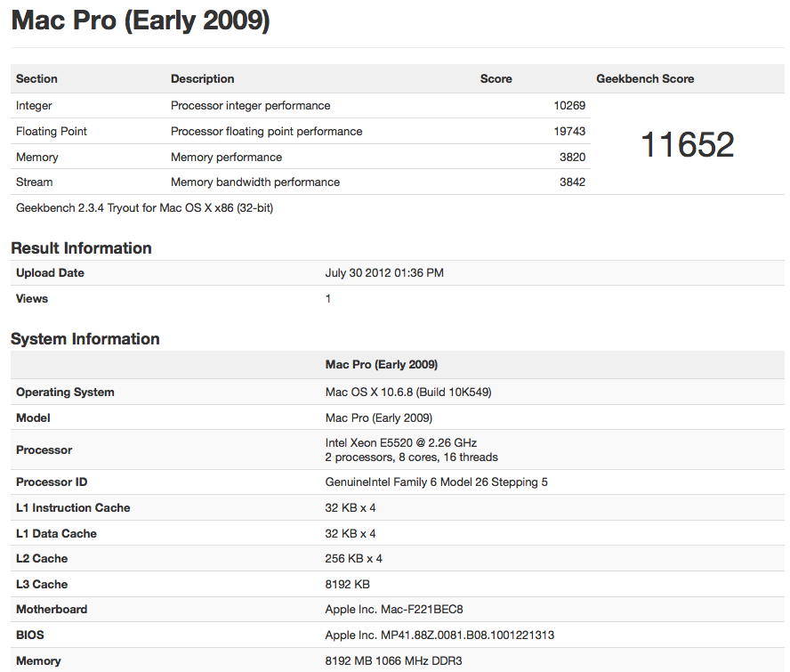Click 'Intel Xeon E5520 @ 2.26 GHz' text
Image resolution: width=790 pixels, height=672 pixels.
[x=401, y=442]
